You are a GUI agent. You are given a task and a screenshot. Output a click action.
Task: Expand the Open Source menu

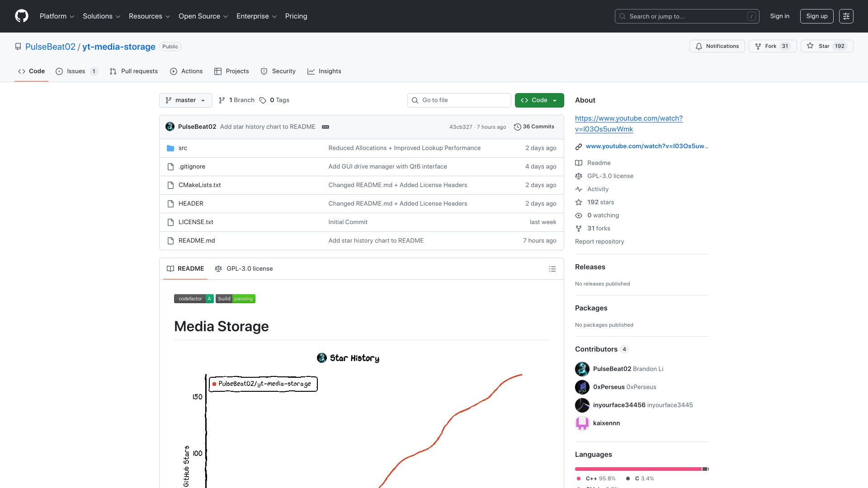(x=203, y=16)
